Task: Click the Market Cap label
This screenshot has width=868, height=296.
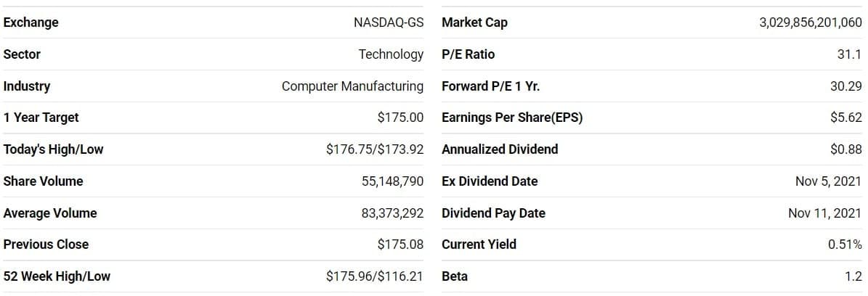Action: click(474, 22)
